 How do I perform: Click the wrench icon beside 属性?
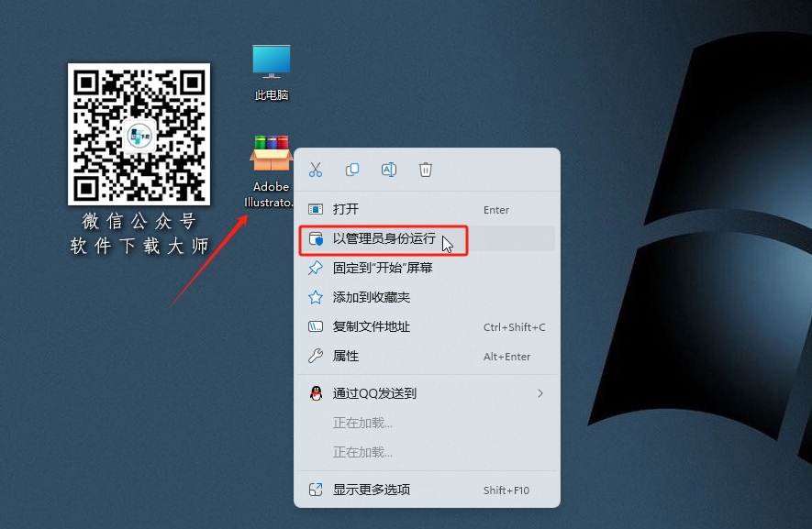coord(316,356)
